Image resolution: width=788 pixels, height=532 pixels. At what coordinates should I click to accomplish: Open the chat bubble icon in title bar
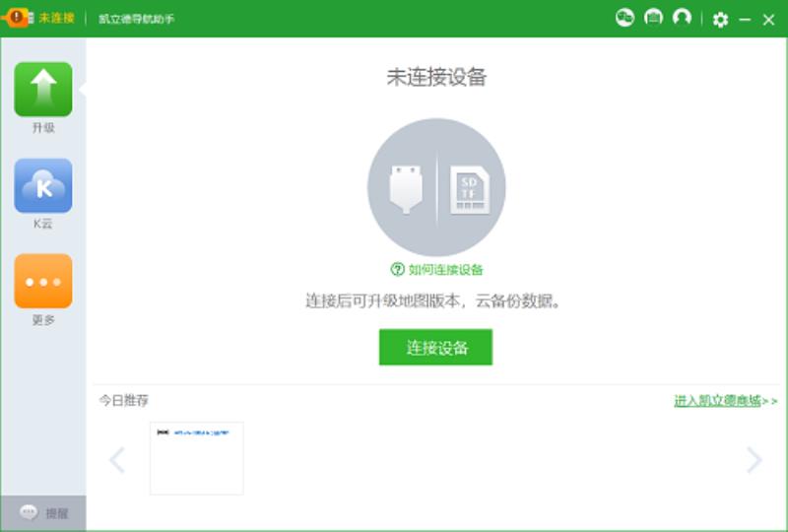click(x=624, y=18)
